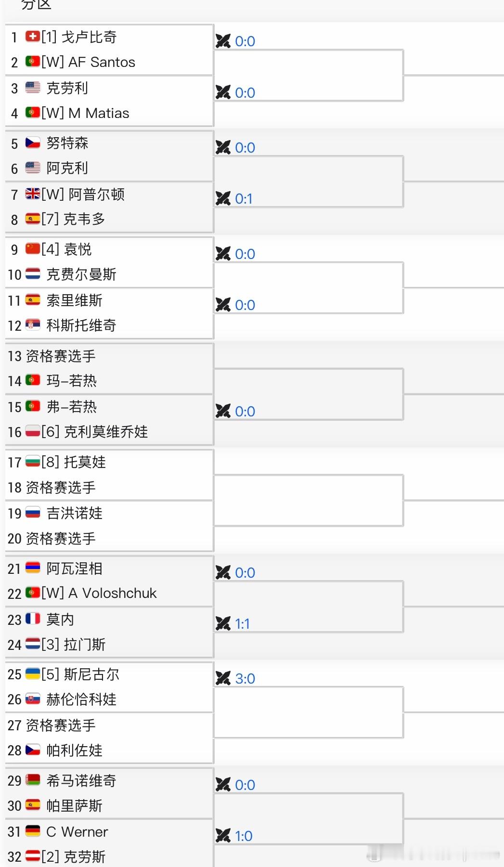504x867 pixels.
Task: Click the rackets icon beside 希马诺维奇 match
Action: [x=224, y=785]
